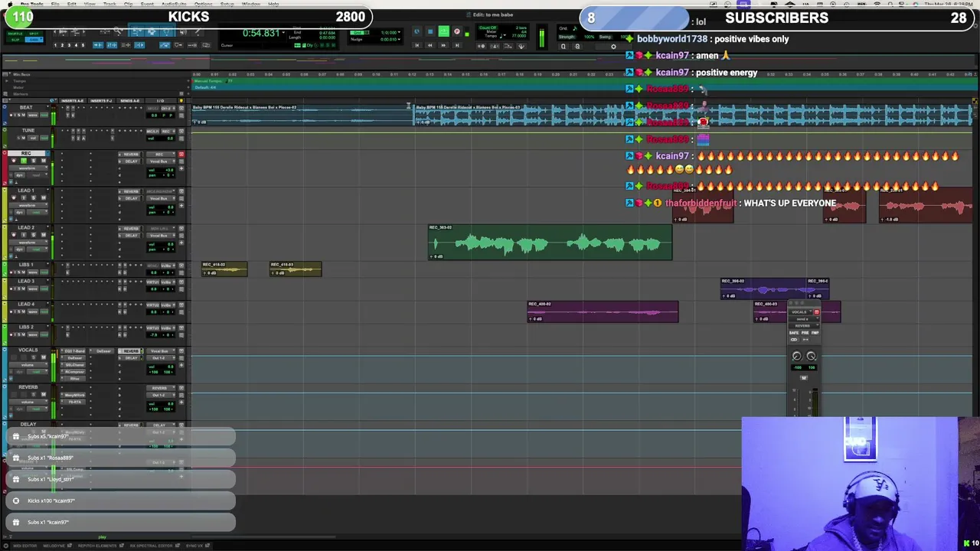980x551 pixels.
Task: Open the File menu
Action: [55, 4]
